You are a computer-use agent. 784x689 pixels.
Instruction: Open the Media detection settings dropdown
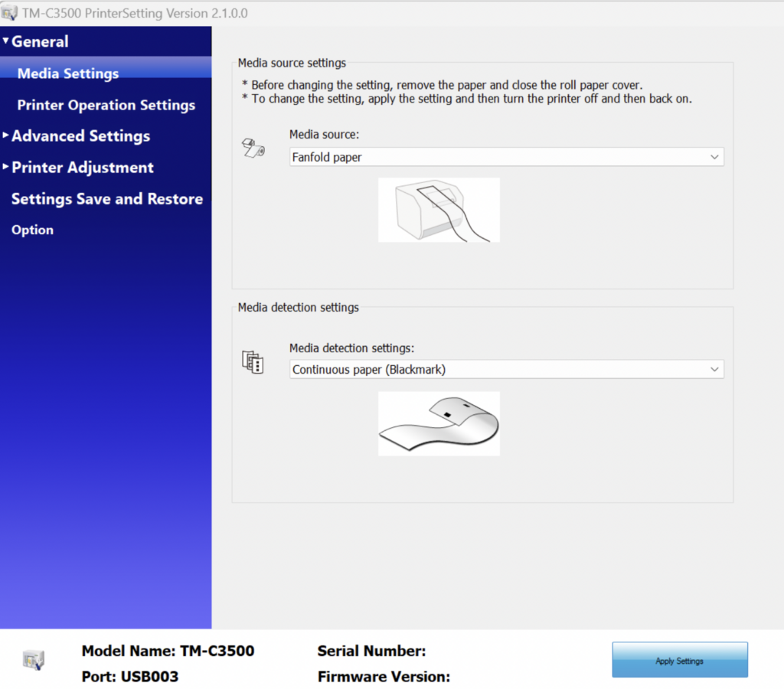point(506,369)
